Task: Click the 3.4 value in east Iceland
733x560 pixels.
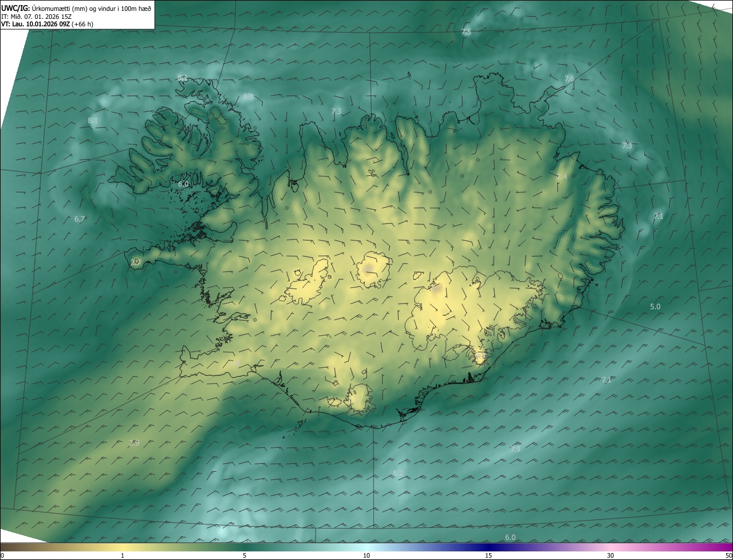Action: (562, 177)
